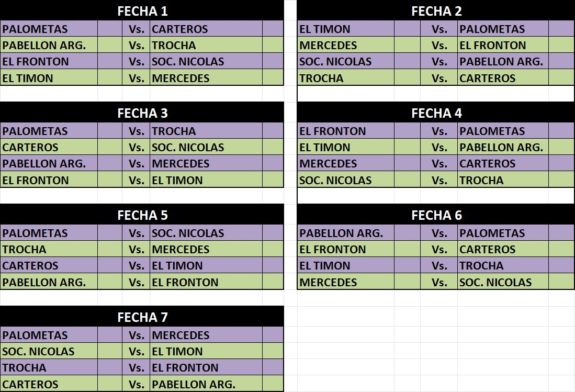This screenshot has width=575, height=392.
Task: Select the FECHA 1 header cell
Action: (142, 11)
